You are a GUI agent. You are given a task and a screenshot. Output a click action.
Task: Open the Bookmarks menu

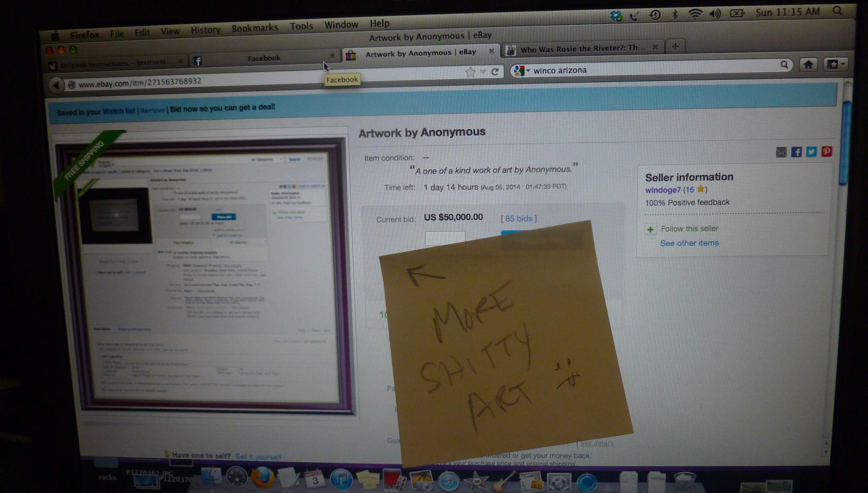point(254,28)
